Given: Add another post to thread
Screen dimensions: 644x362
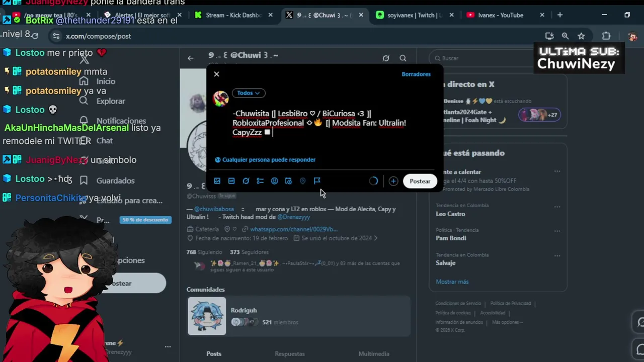Looking at the screenshot, I should pyautogui.click(x=393, y=181).
